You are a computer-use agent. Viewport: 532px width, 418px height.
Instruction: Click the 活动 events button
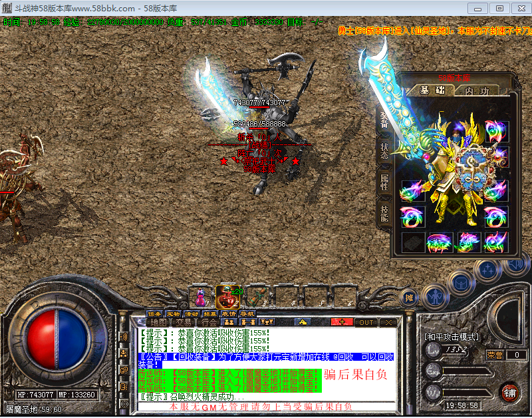(192, 314)
